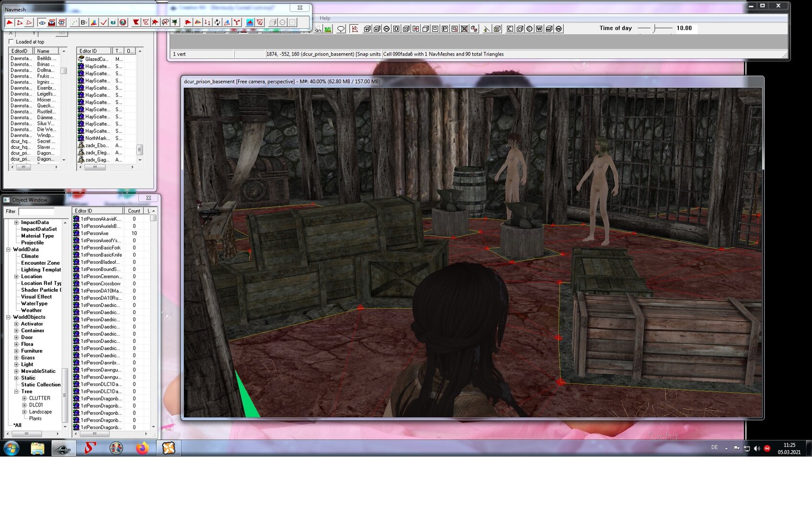Expand the Container tree node
The height and width of the screenshot is (517, 812).
pyautogui.click(x=16, y=331)
